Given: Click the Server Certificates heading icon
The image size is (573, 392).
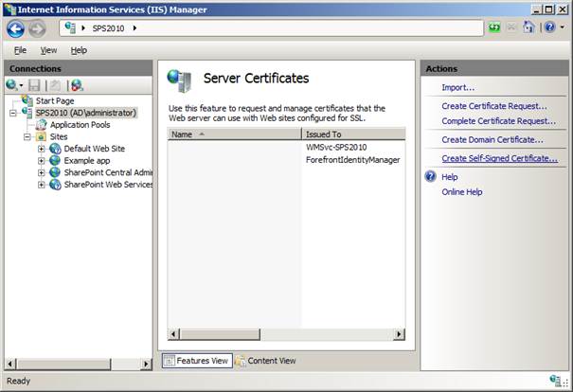Looking at the screenshot, I should [x=180, y=80].
